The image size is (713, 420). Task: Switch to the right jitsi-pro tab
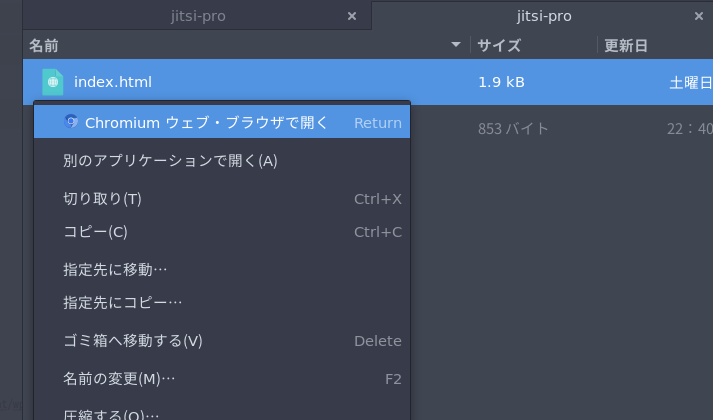click(543, 16)
